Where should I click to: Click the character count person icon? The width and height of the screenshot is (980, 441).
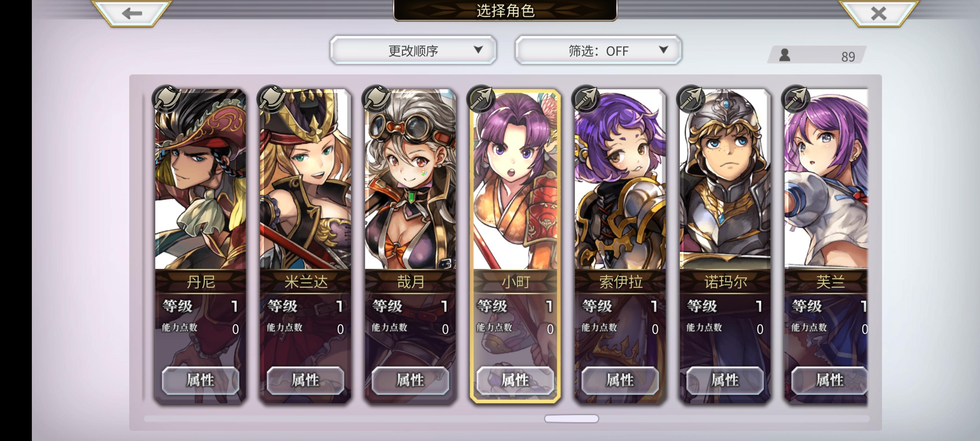click(x=784, y=55)
